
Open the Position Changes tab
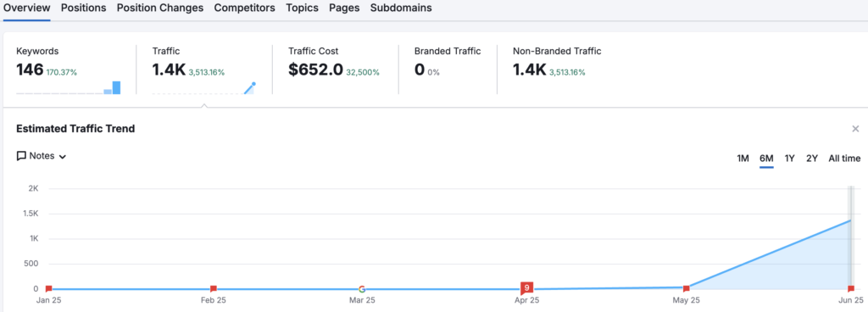160,8
